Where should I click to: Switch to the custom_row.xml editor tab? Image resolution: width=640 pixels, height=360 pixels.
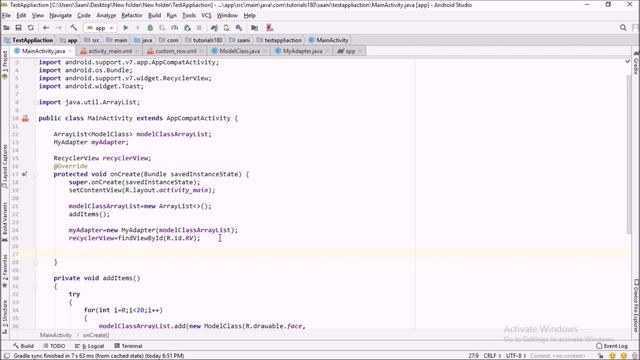click(x=176, y=51)
